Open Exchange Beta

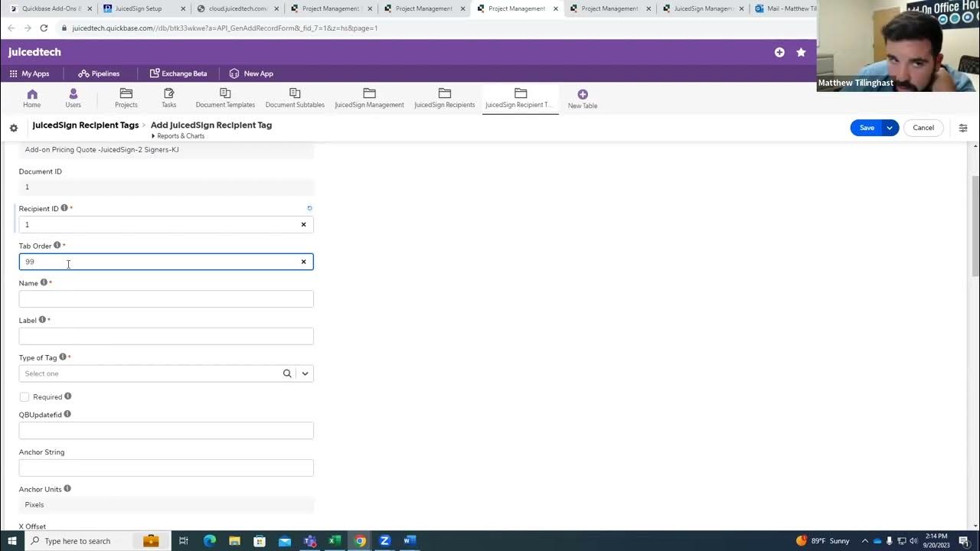click(x=178, y=73)
